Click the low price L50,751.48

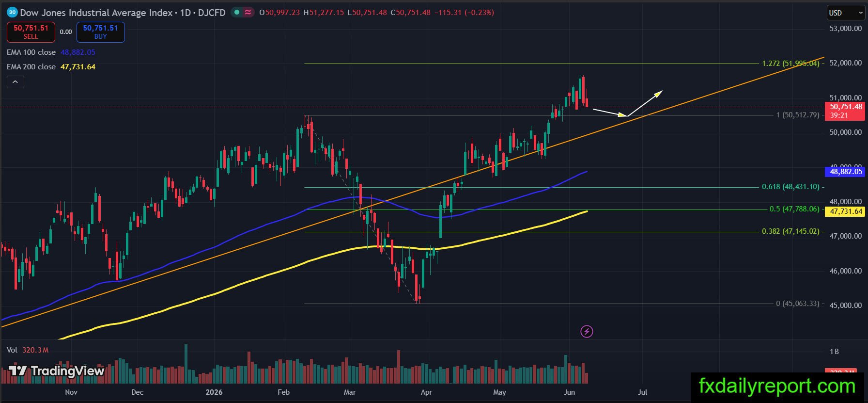click(x=367, y=13)
